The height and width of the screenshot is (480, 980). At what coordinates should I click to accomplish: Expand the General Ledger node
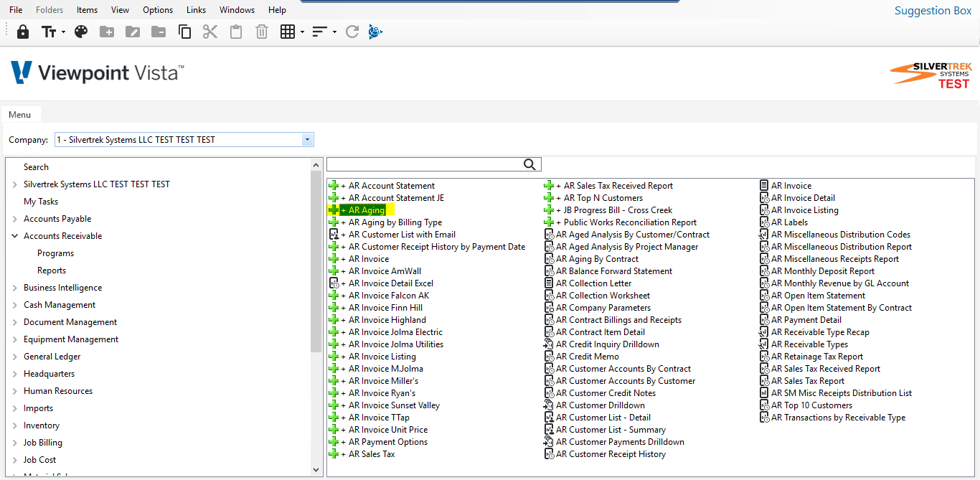[15, 357]
